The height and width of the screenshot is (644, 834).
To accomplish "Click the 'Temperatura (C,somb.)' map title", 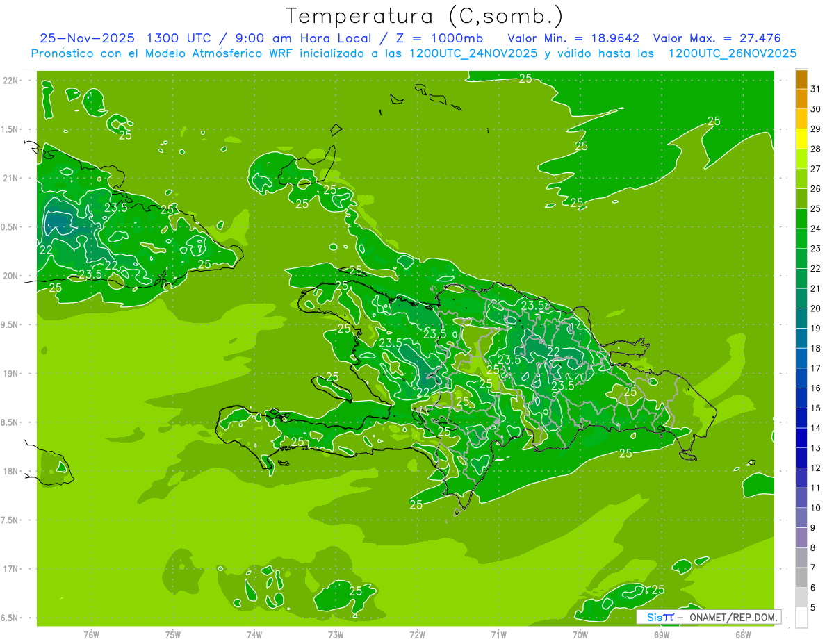I will pos(425,16).
